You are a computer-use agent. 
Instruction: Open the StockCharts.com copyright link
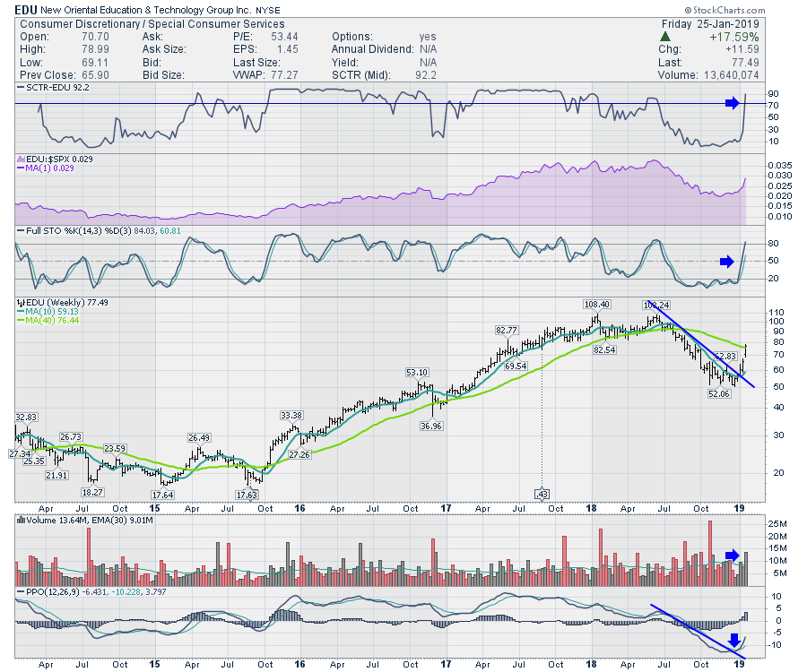725,10
